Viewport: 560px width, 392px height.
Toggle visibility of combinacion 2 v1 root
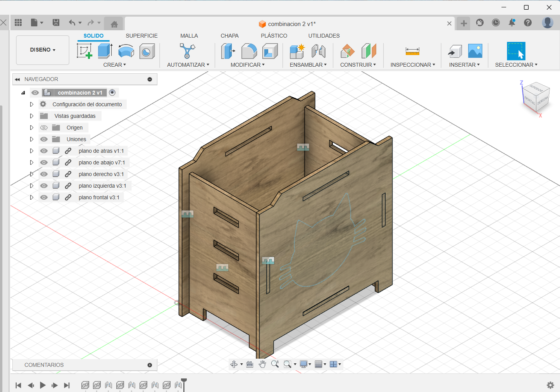click(35, 93)
